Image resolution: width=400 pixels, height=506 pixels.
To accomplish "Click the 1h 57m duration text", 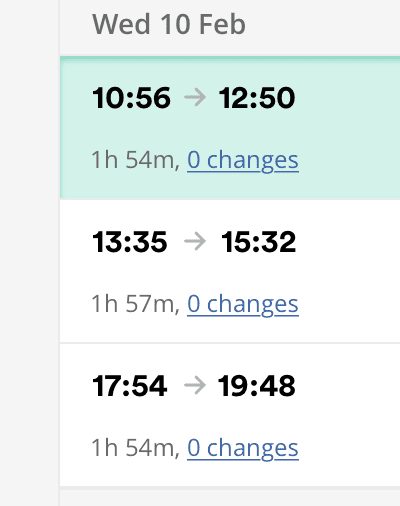I will pos(136,304).
